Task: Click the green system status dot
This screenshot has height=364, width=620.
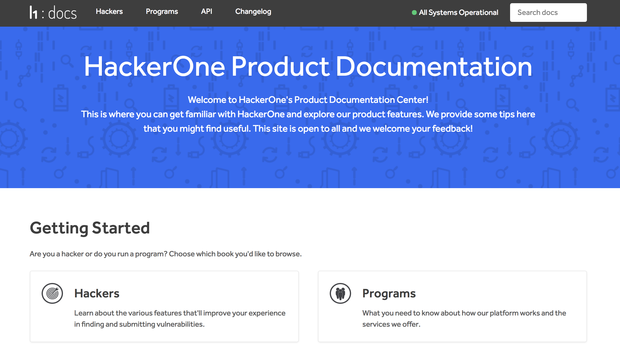Action: tap(414, 13)
